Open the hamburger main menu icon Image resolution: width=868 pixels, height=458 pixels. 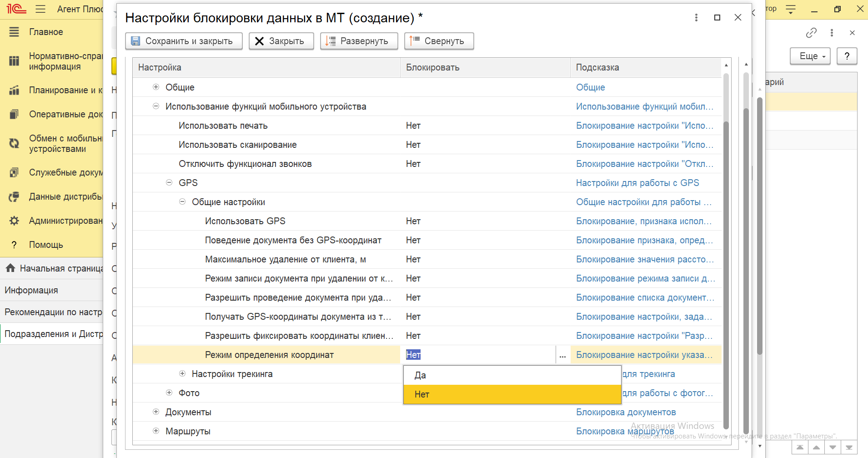(x=40, y=9)
